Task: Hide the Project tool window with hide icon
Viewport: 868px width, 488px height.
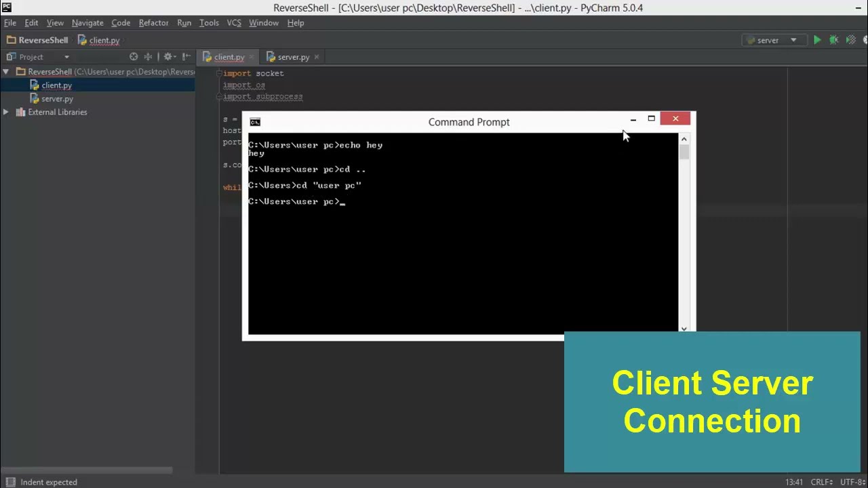Action: click(186, 57)
